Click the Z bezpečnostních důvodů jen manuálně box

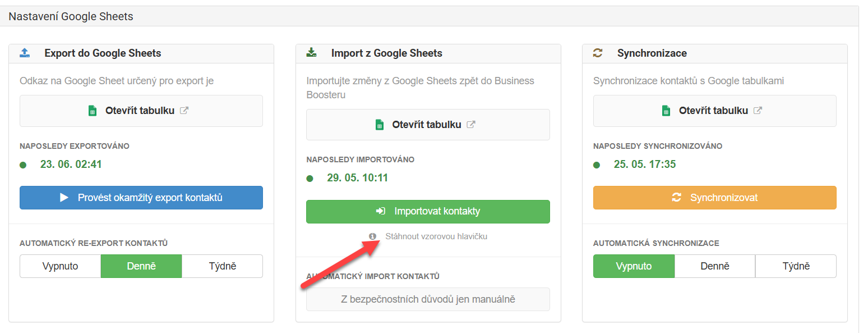coord(428,299)
